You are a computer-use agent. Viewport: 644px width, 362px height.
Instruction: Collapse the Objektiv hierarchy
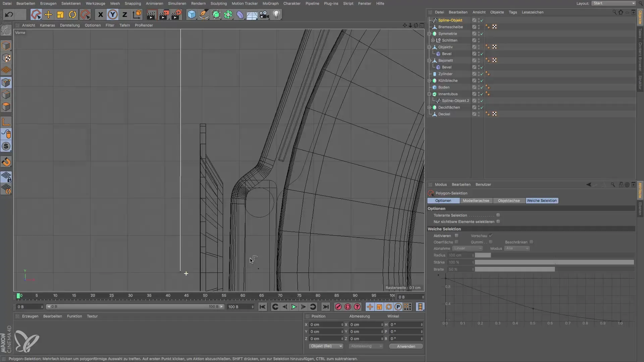click(x=429, y=47)
